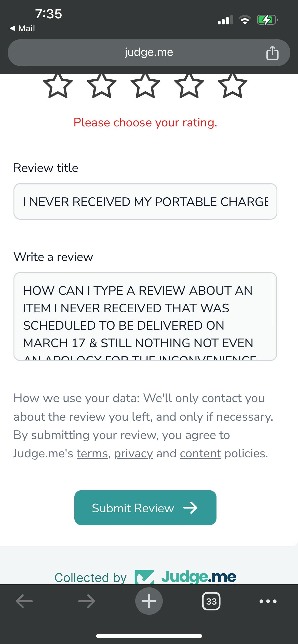Tap the judge.me address bar
This screenshot has height=644, width=298.
(149, 53)
